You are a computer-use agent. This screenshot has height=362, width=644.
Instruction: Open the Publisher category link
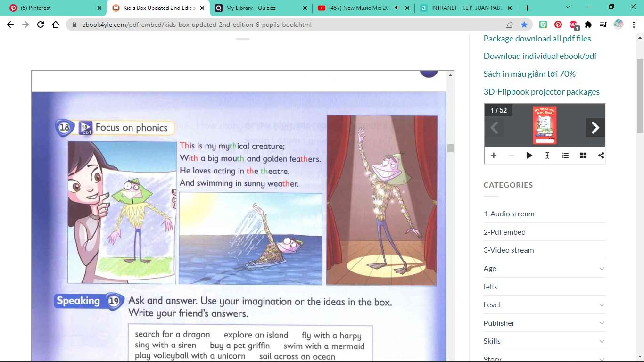pos(499,323)
